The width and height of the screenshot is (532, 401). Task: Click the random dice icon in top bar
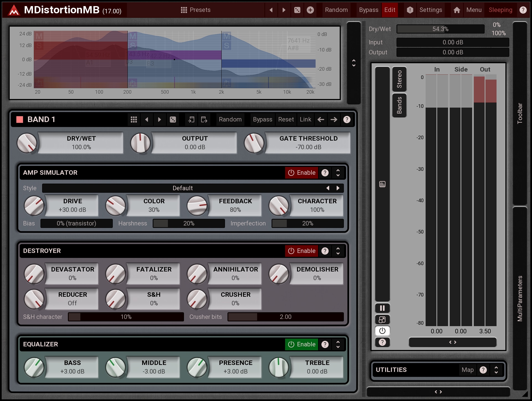[297, 10]
